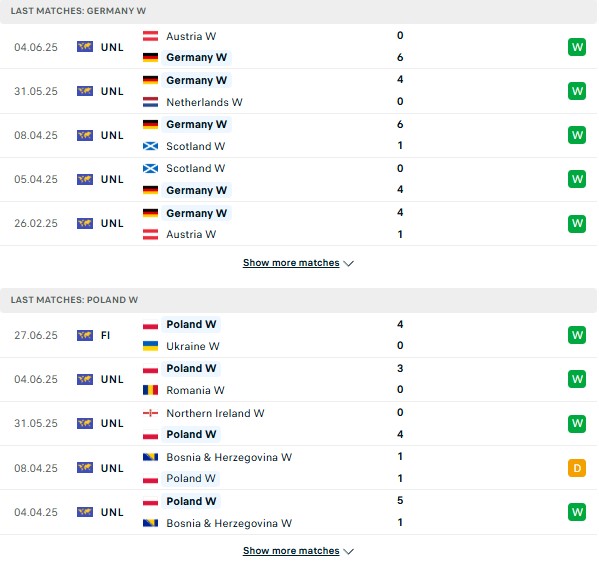Click the Netherlands flag icon
Image resolution: width=599 pixels, height=569 pixels.
point(151,102)
